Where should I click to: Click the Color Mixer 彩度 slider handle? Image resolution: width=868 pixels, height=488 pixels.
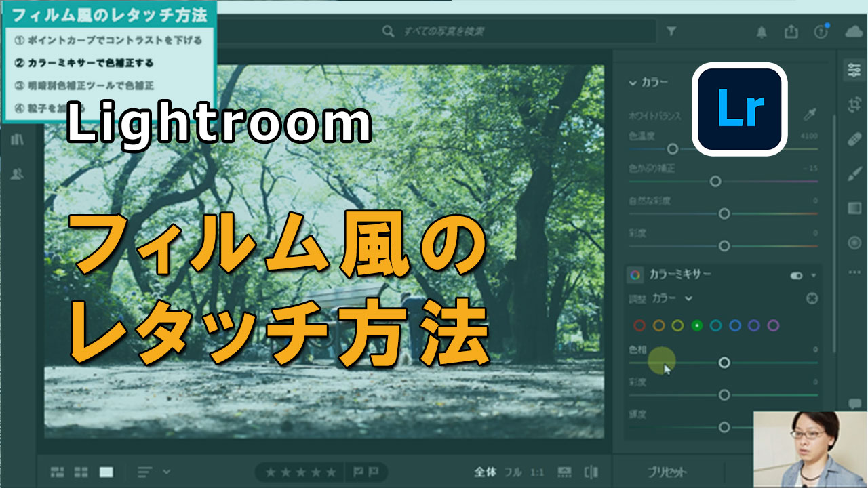pos(724,394)
